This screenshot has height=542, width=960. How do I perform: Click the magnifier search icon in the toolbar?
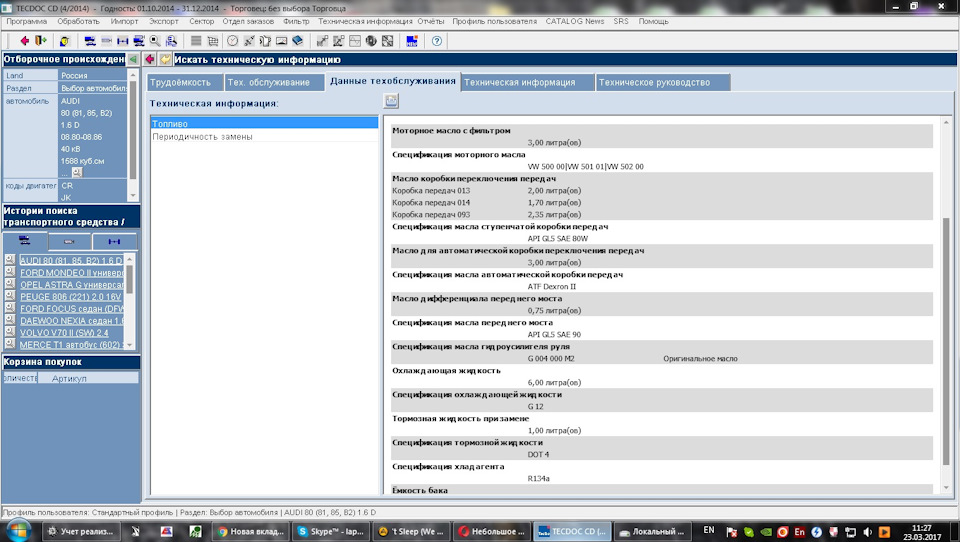(x=155, y=41)
